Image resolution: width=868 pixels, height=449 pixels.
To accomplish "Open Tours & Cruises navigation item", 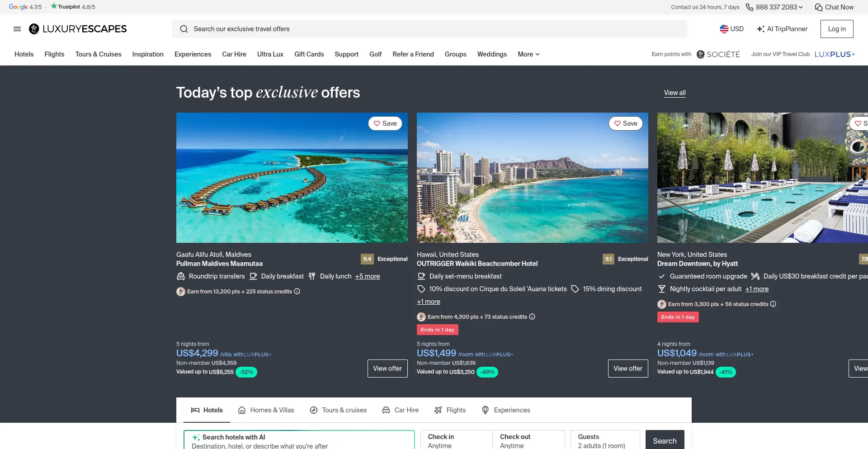I will pyautogui.click(x=98, y=54).
